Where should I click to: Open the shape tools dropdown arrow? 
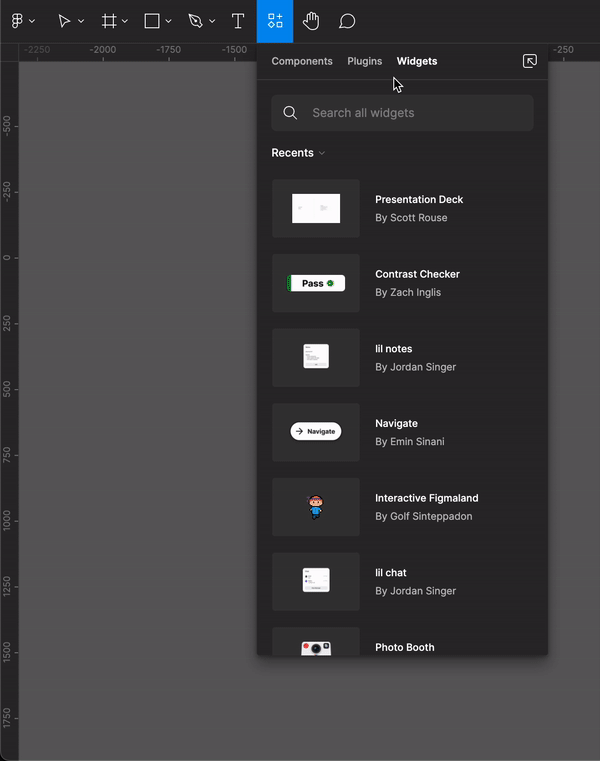168,21
